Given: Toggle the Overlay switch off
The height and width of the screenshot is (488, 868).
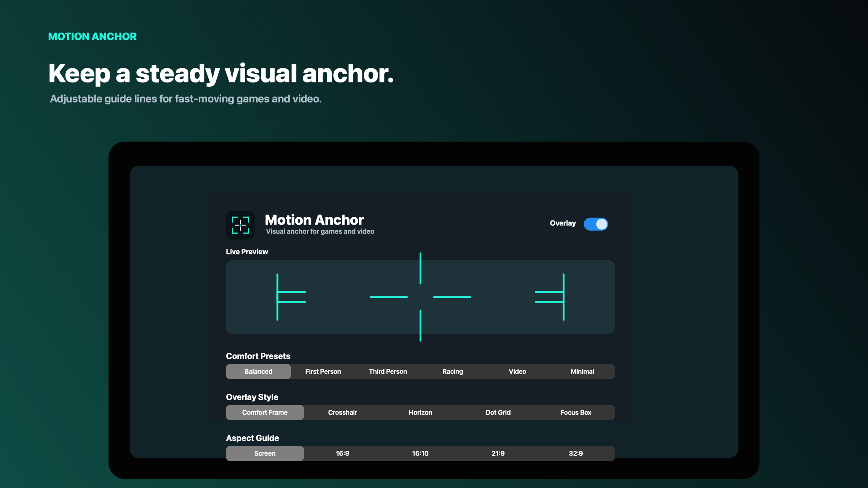Looking at the screenshot, I should tap(596, 224).
